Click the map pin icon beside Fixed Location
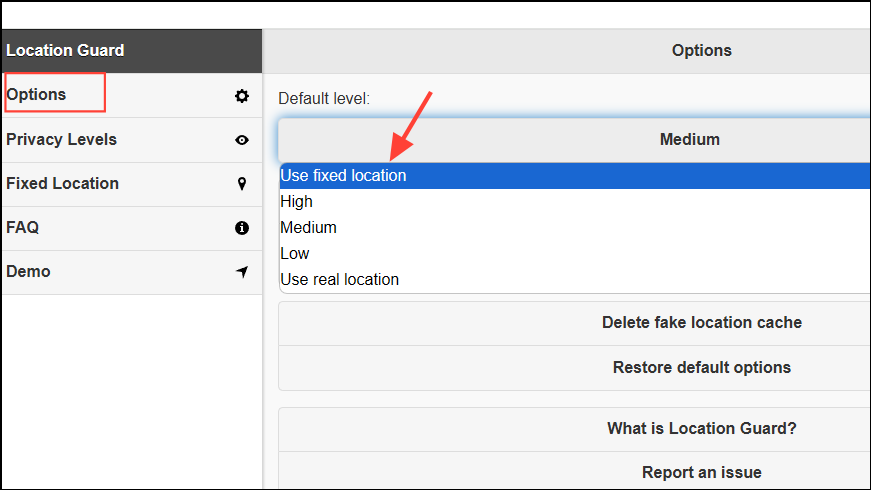This screenshot has height=490, width=871. (x=241, y=184)
